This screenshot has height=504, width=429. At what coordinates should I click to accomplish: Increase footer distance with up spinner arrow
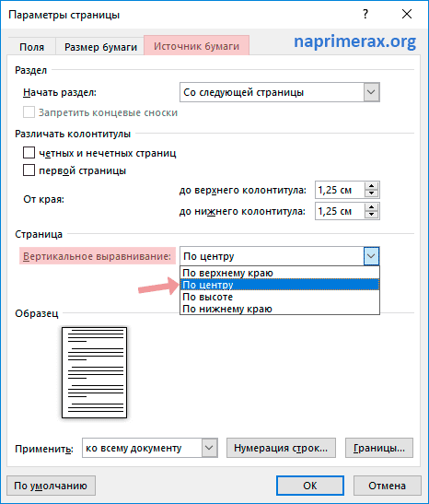(372, 207)
